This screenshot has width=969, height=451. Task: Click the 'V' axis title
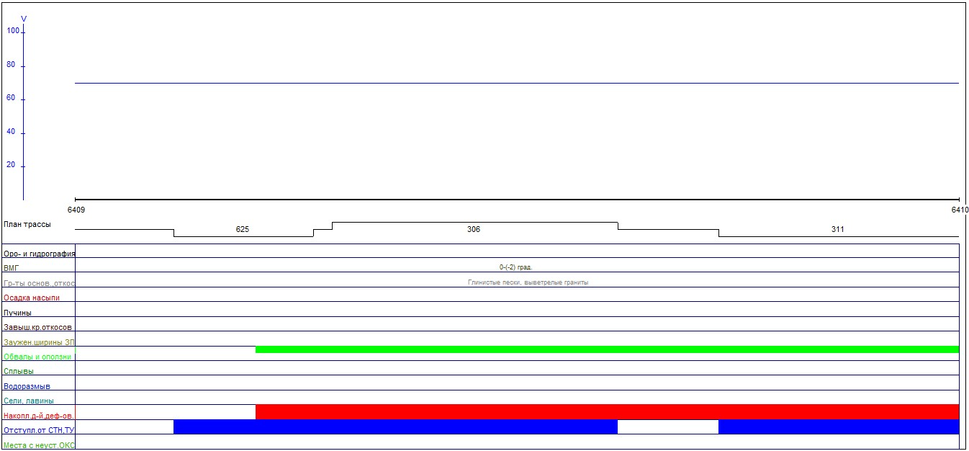pyautogui.click(x=23, y=19)
